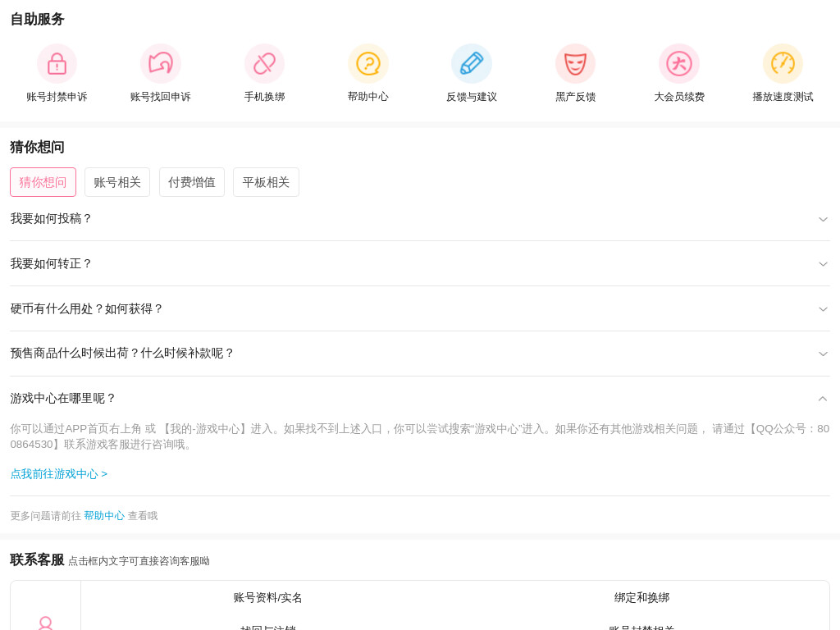Expand the 我要如何投稿 chevron
This screenshot has height=630, width=840.
[823, 219]
